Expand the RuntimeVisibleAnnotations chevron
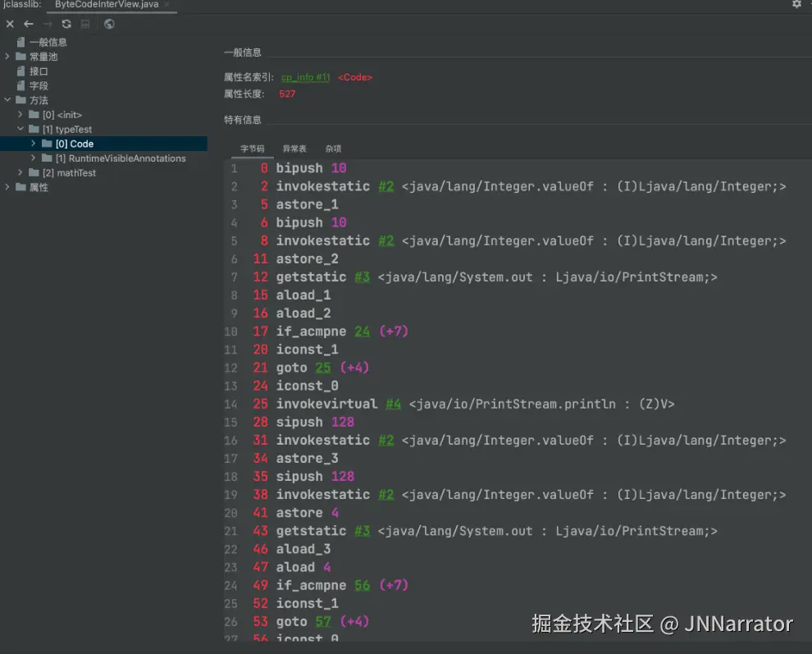The height and width of the screenshot is (654, 812). (x=33, y=158)
